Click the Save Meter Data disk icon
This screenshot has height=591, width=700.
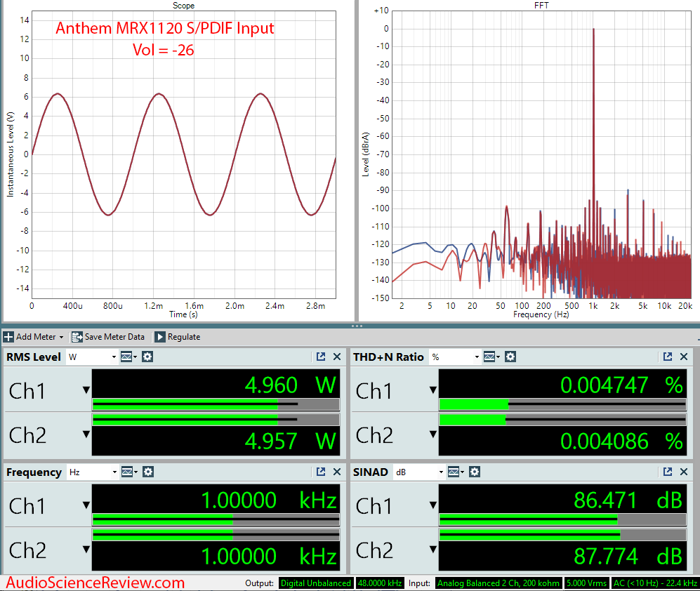(77, 337)
